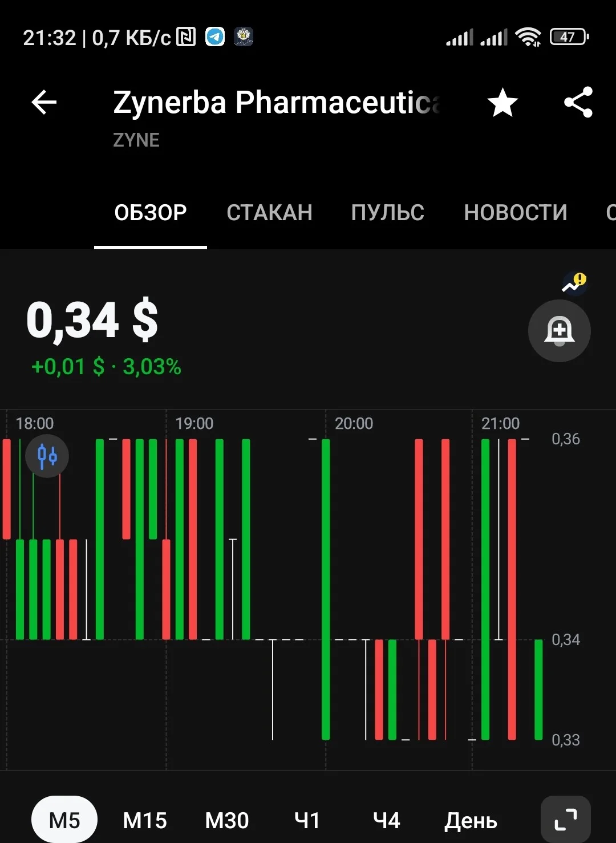616x843 pixels.
Task: Tap the Telegram notification icon
Action: point(215,37)
